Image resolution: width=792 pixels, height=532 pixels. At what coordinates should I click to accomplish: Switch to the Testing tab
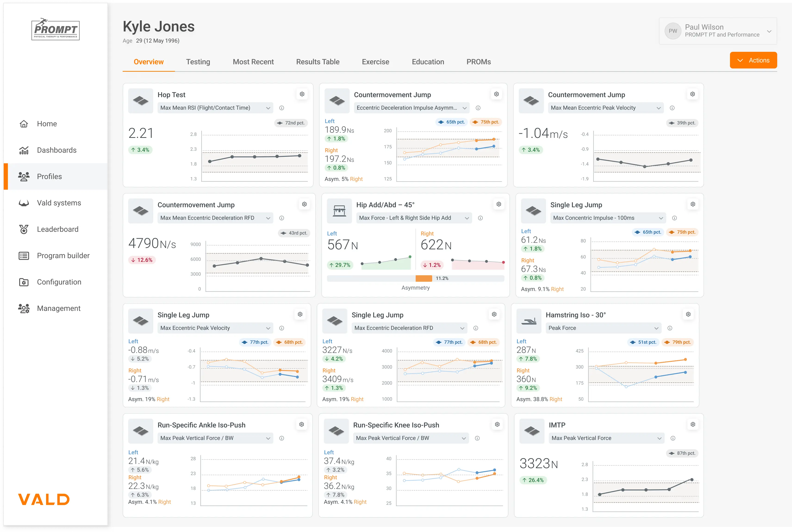point(198,62)
